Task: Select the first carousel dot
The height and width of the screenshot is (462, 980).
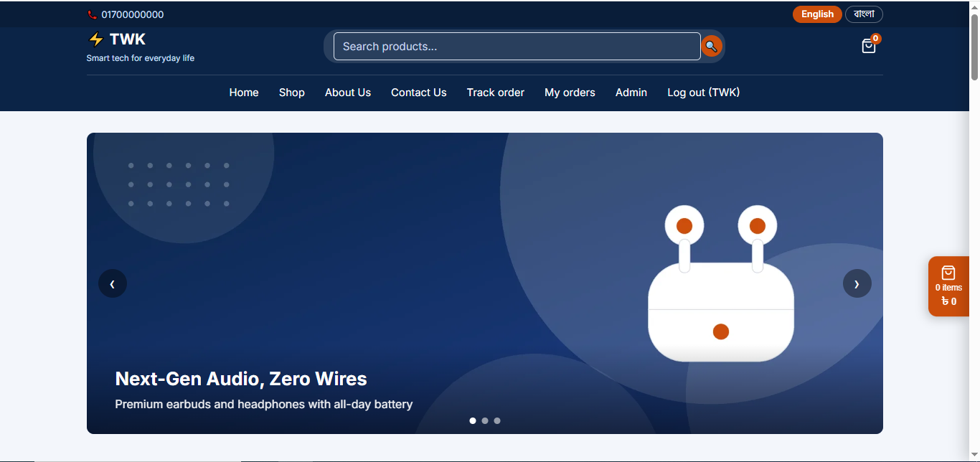Action: point(473,421)
